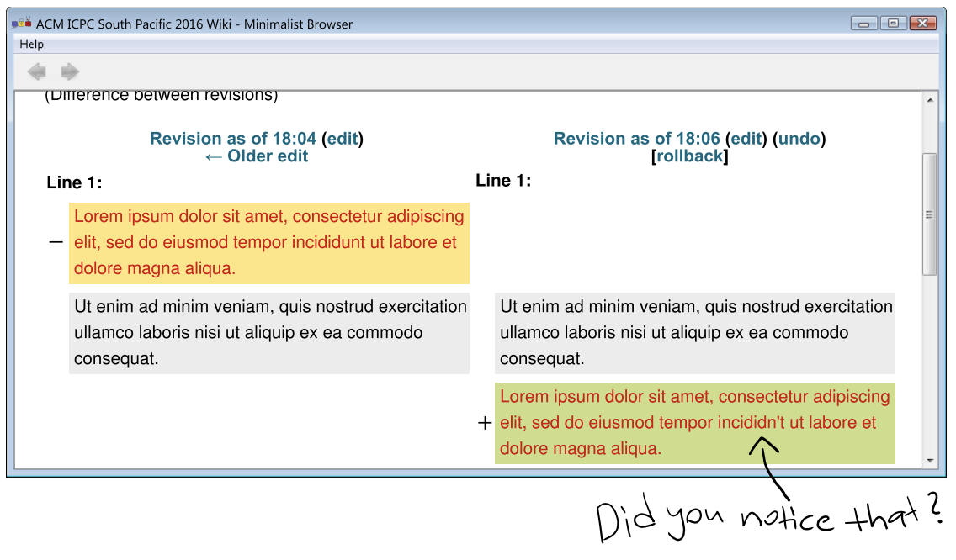Open the Revision as of 18:04 link
Image resolution: width=956 pixels, height=560 pixels.
pos(232,139)
